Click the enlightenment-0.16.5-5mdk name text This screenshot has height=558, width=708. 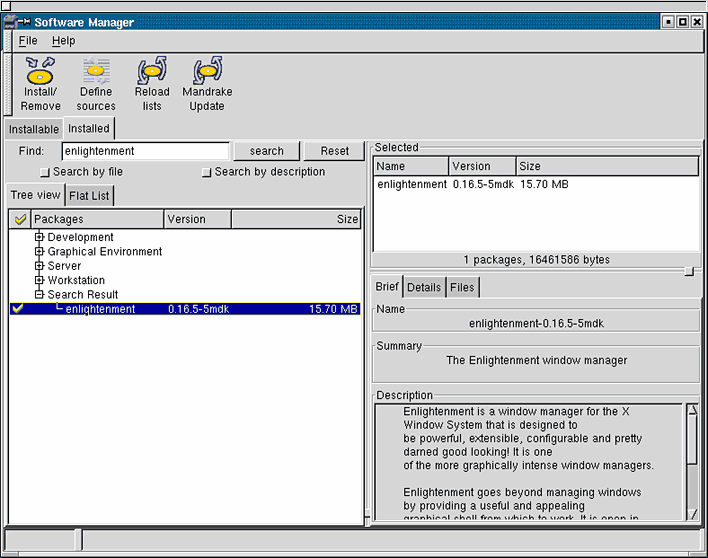536,323
